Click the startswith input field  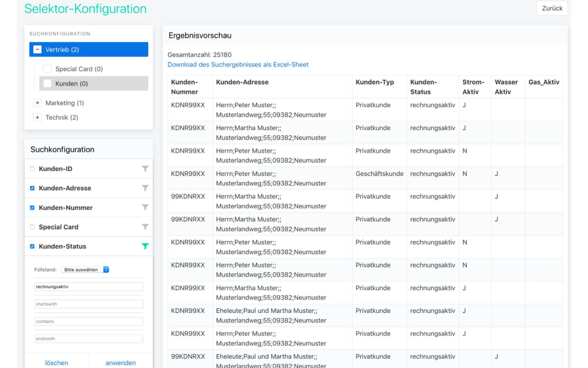point(89,304)
